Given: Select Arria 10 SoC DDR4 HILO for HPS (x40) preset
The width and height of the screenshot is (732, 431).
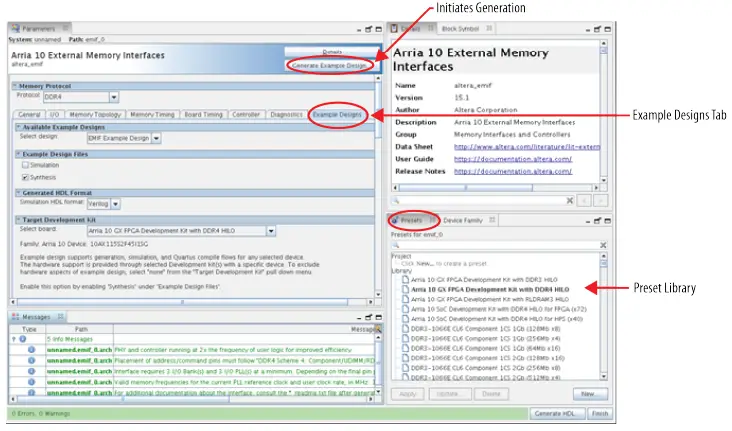Looking at the screenshot, I should click(x=497, y=319).
